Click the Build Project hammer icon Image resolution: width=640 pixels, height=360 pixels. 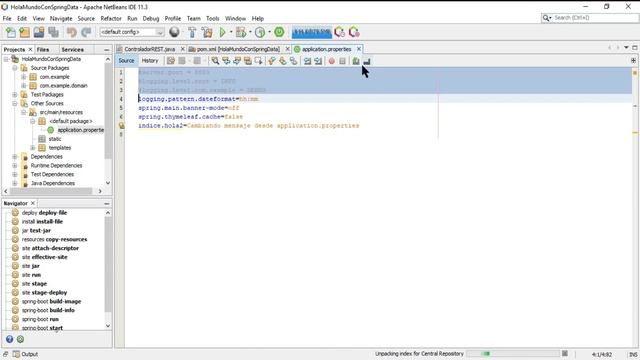(192, 32)
